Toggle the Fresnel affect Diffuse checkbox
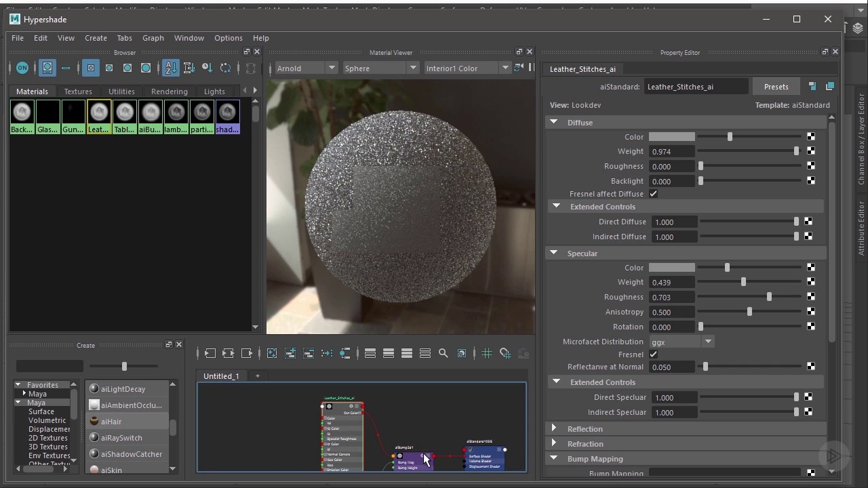The image size is (868, 488). (653, 194)
